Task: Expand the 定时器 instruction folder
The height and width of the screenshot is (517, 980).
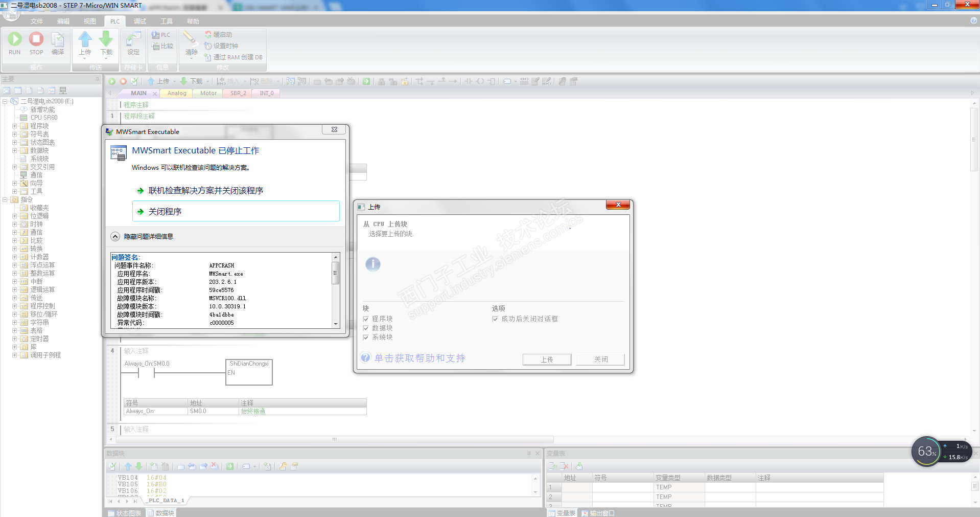Action: [14, 339]
